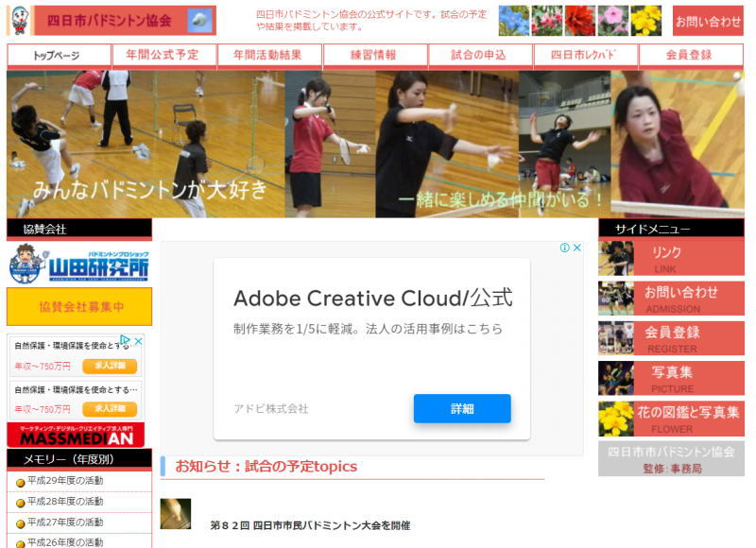The height and width of the screenshot is (548, 756).
Task: Open the 試合の申込 tab
Action: pyautogui.click(x=481, y=56)
